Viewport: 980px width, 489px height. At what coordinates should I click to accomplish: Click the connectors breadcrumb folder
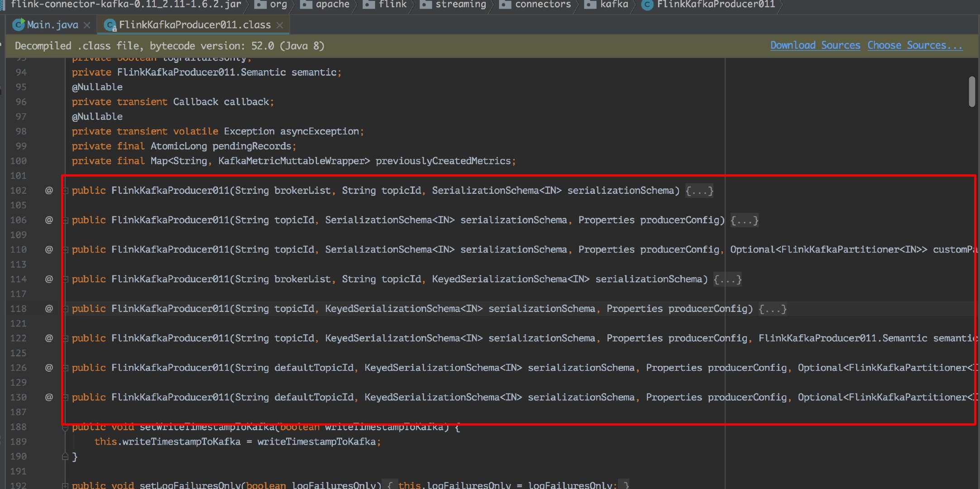point(535,5)
